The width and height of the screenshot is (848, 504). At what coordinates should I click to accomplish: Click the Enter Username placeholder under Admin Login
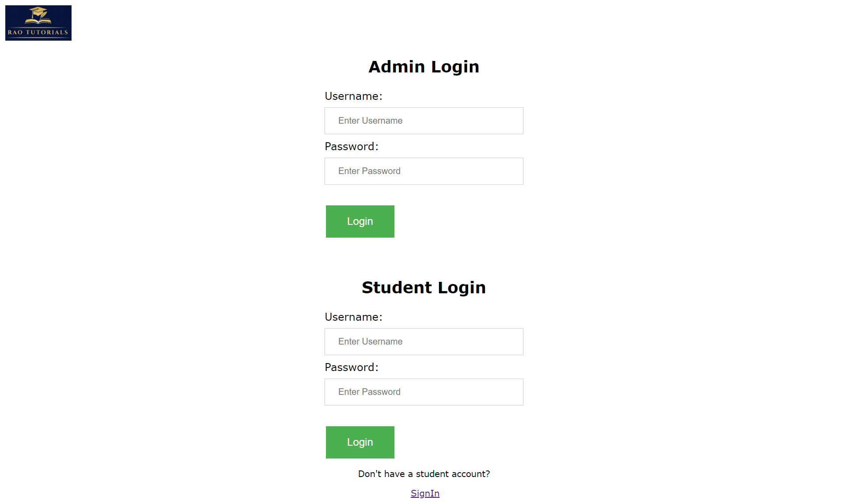[x=370, y=121]
